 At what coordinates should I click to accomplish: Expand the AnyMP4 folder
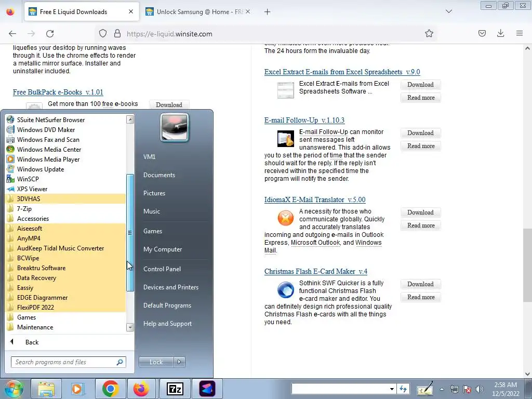point(65,238)
